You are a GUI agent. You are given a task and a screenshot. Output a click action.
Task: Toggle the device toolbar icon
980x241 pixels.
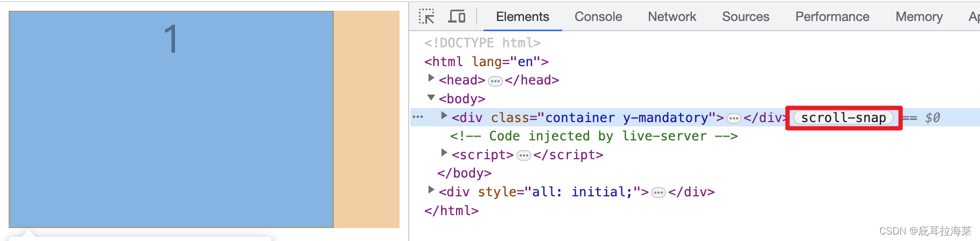(457, 17)
